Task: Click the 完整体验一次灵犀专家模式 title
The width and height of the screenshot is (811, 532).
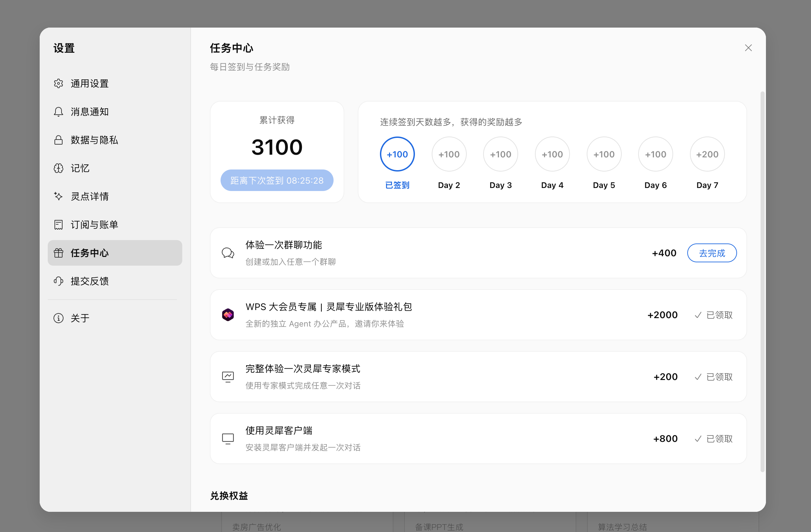Action: coord(303,369)
